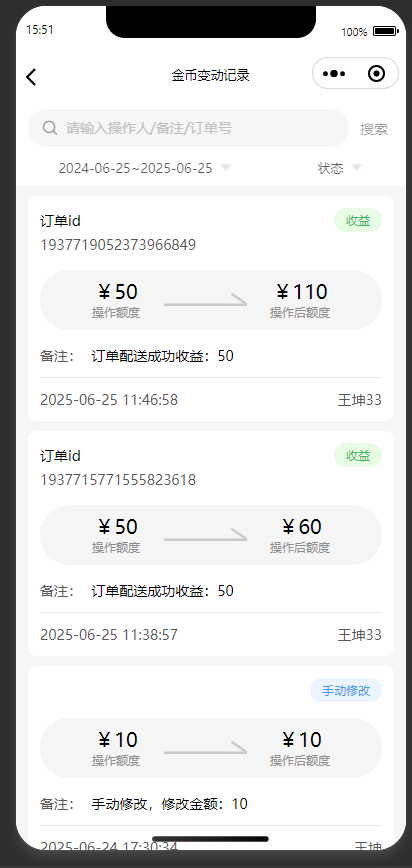Click the triangle arrow beside the date range
The image size is (412, 868).
[x=225, y=167]
